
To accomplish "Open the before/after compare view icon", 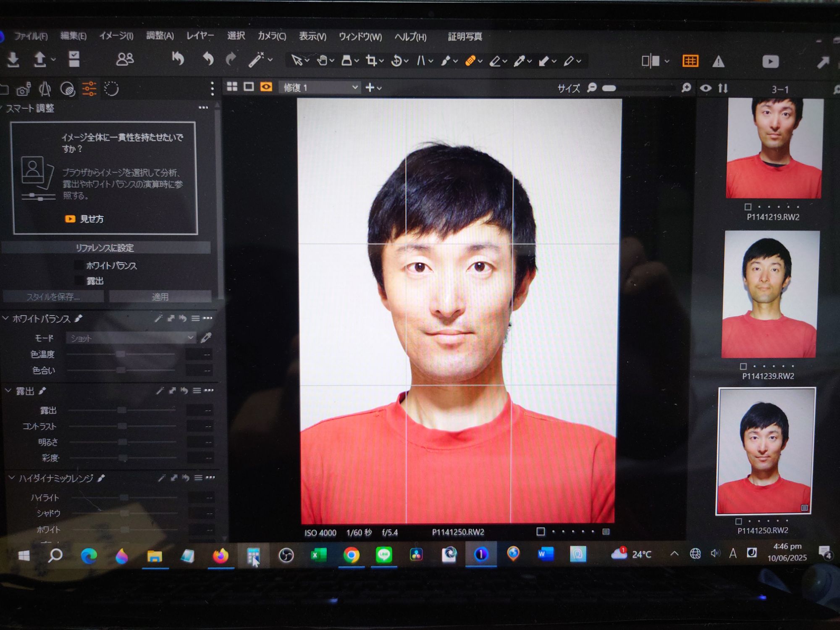I will pos(651,61).
